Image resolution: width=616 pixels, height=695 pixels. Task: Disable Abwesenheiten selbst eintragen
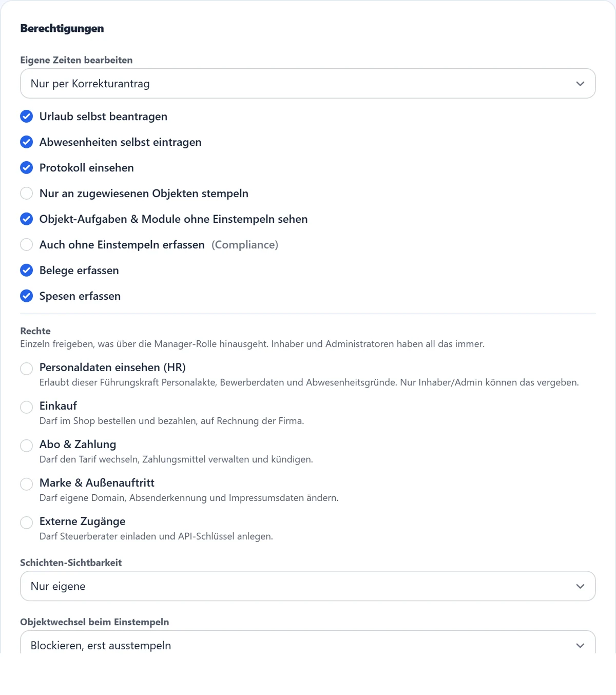click(x=27, y=142)
